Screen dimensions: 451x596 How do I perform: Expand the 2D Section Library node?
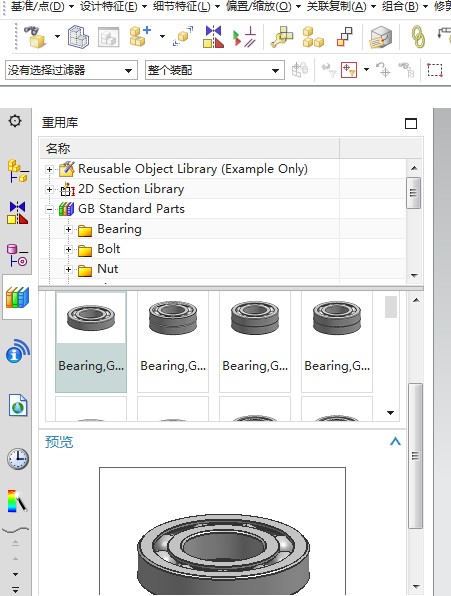coord(49,189)
